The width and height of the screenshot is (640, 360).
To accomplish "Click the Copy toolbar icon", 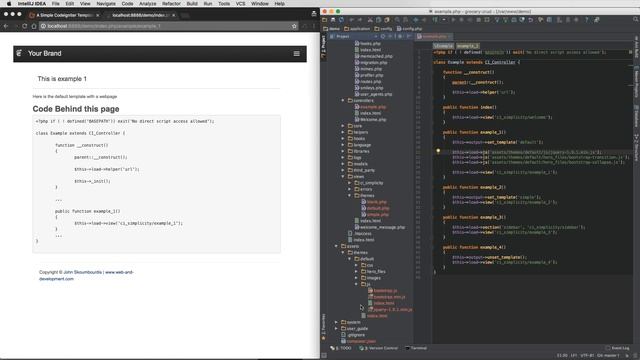I will click(x=378, y=20).
